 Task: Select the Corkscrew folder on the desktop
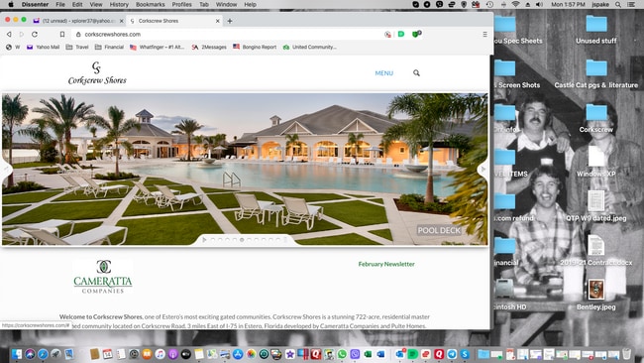(x=596, y=118)
